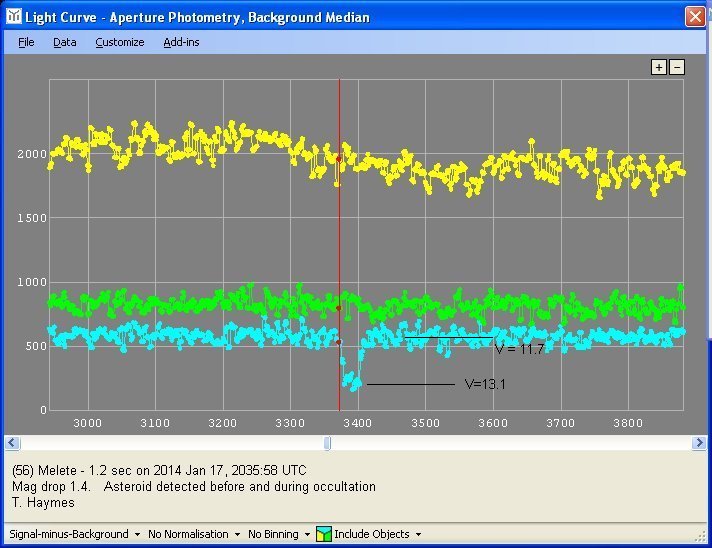Open the Add-ins menu

(181, 42)
